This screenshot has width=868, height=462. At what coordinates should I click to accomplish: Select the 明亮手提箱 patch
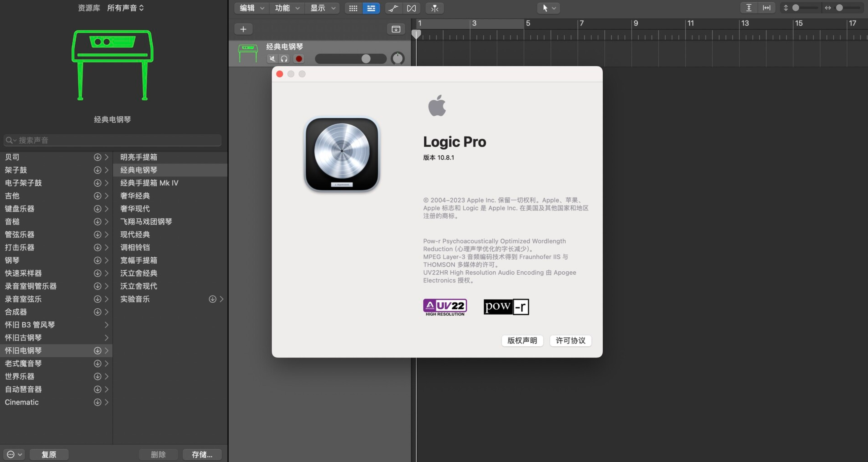pos(170,157)
